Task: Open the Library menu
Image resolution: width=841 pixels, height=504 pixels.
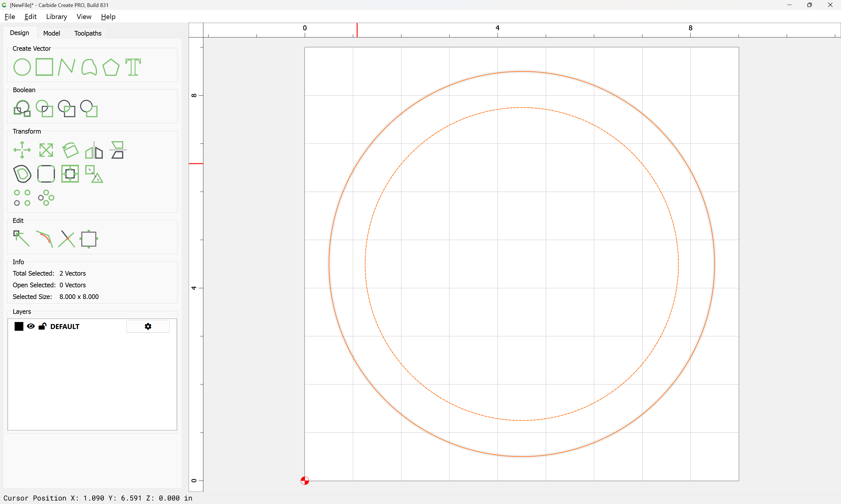Action: tap(56, 17)
